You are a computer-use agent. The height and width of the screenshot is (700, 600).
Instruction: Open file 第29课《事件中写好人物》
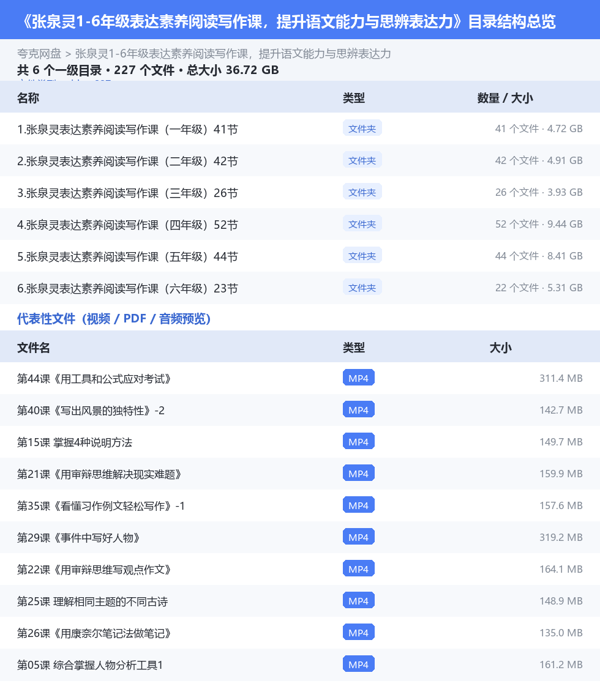[x=78, y=538]
